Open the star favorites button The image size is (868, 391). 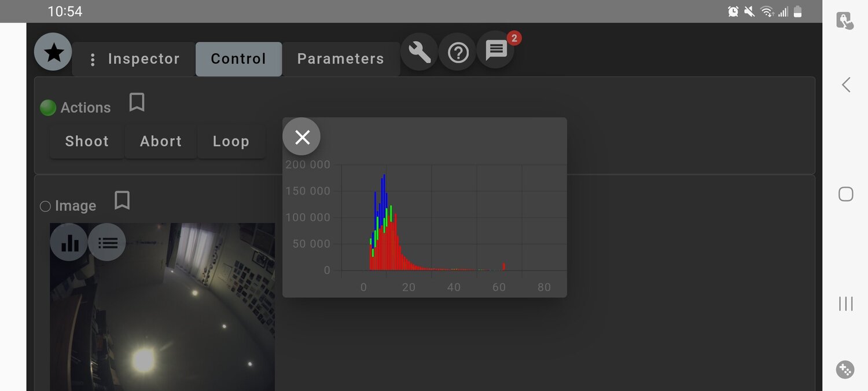pyautogui.click(x=53, y=52)
